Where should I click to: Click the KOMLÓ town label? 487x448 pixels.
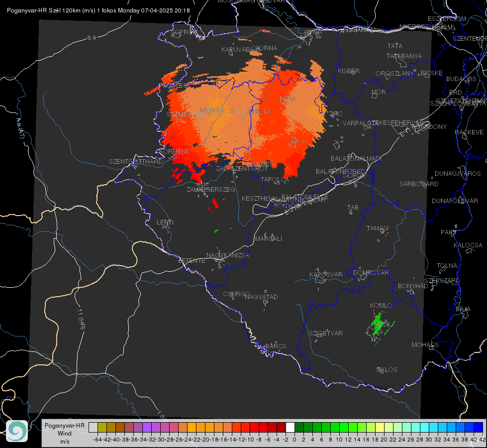pos(381,306)
